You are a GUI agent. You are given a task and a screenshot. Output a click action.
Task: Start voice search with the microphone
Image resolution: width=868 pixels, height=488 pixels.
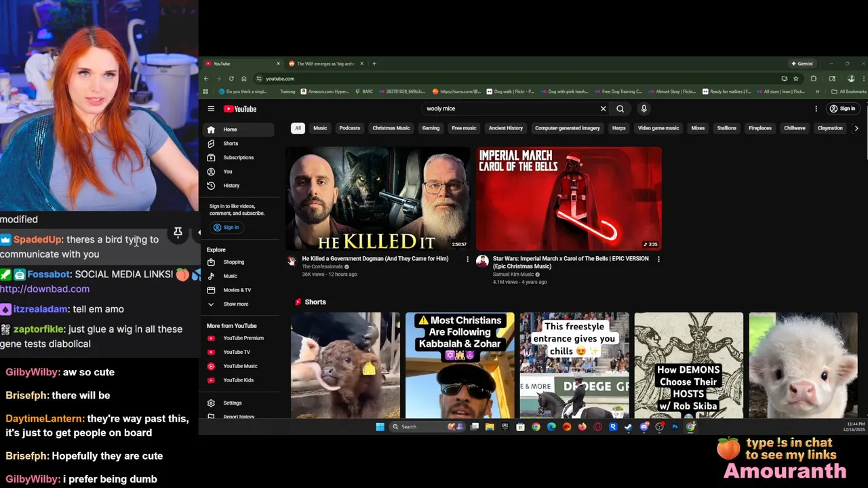[x=644, y=108]
